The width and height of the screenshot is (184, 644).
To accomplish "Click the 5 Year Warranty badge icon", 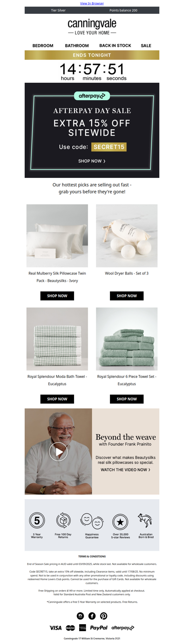I will click(x=37, y=521).
